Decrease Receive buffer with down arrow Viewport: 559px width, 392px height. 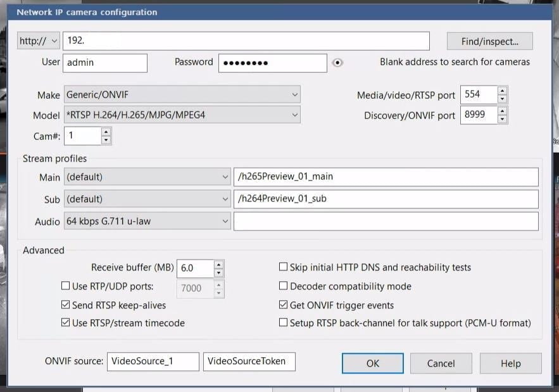click(x=218, y=273)
